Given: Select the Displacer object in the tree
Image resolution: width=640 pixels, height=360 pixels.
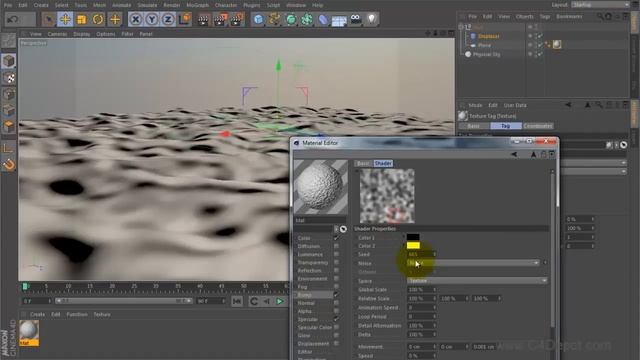Looking at the screenshot, I should [x=489, y=36].
